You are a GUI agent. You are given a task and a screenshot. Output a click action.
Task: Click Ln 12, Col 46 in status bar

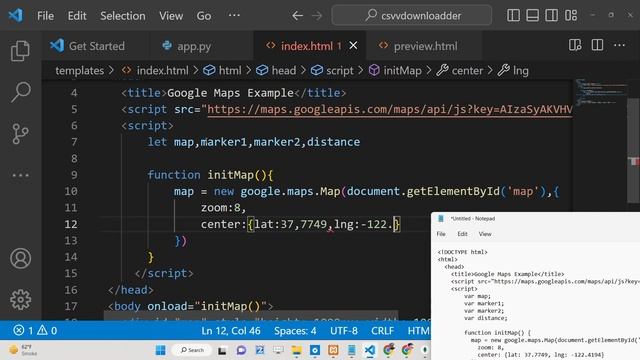(x=231, y=331)
